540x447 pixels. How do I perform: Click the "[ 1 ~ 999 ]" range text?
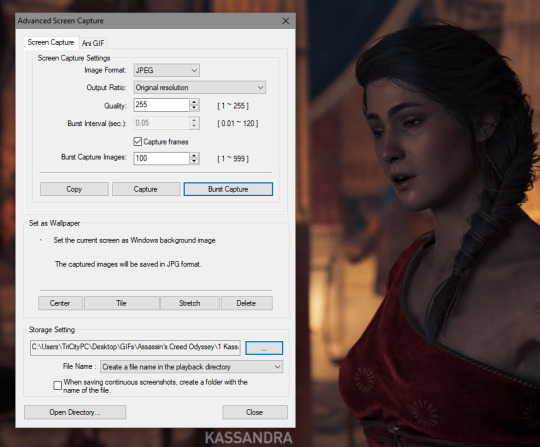point(233,159)
